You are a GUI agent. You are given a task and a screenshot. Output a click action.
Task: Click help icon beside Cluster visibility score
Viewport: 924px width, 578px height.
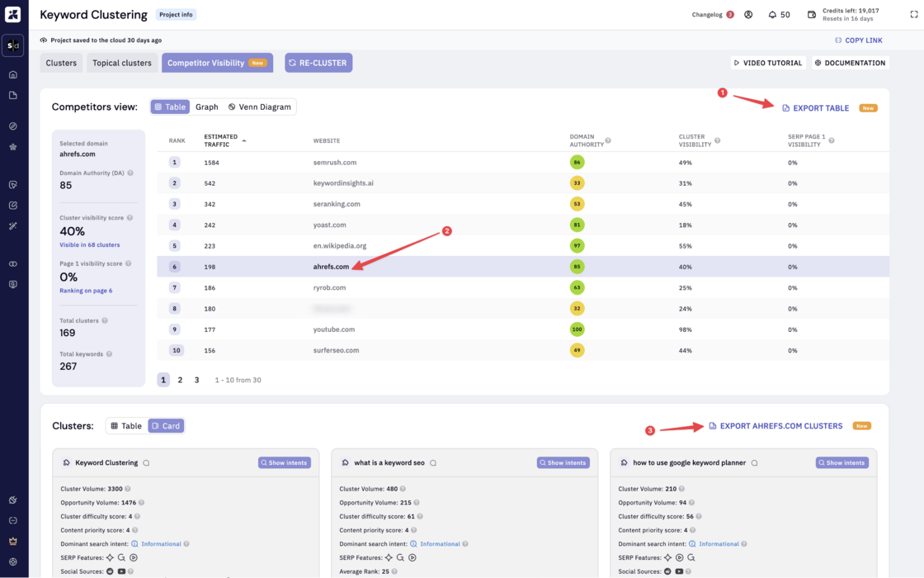[x=130, y=218]
